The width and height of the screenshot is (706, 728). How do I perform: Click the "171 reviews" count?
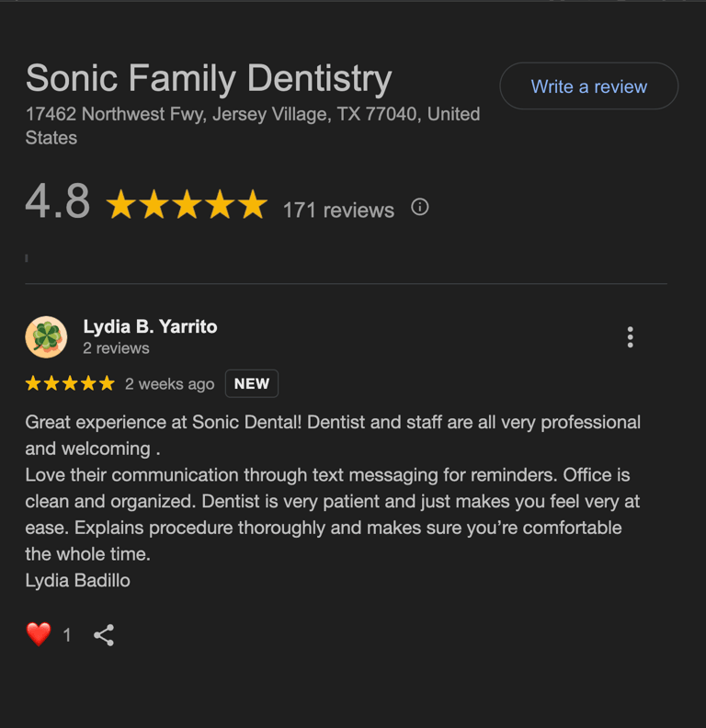[x=338, y=210]
